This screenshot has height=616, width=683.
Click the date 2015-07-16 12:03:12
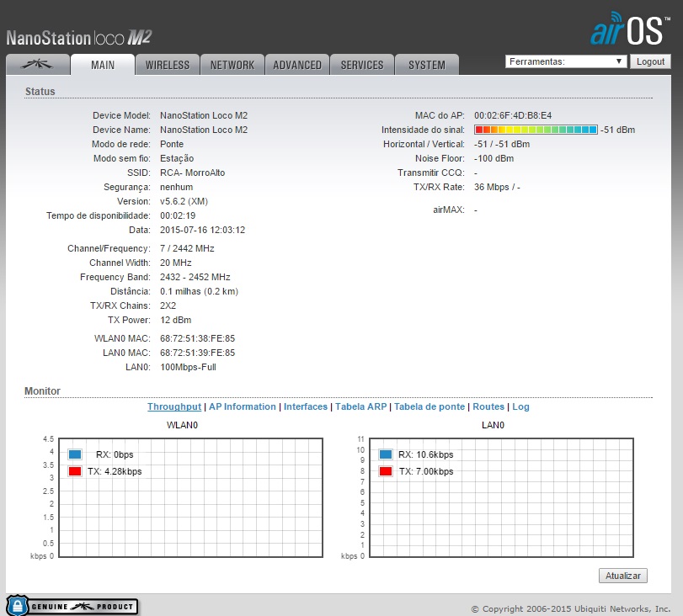pos(203,230)
